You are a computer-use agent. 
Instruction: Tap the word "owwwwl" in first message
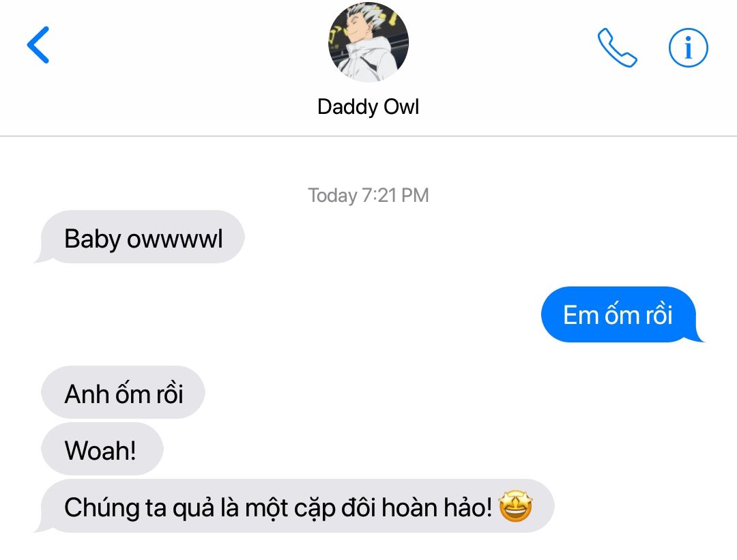pos(175,239)
